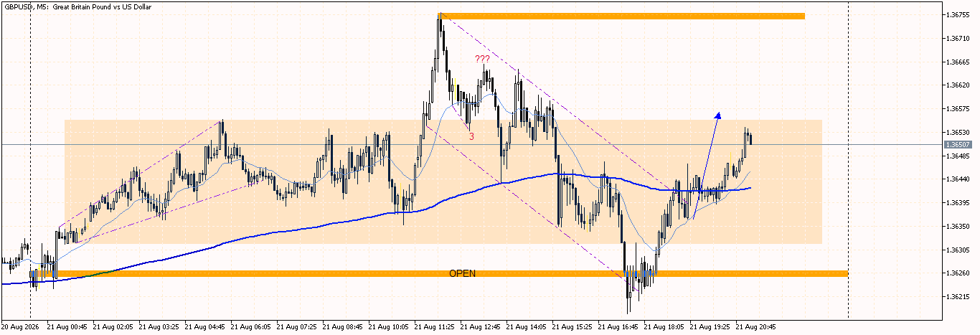Select the 20 Aug 2026 date label

[x=22, y=326]
